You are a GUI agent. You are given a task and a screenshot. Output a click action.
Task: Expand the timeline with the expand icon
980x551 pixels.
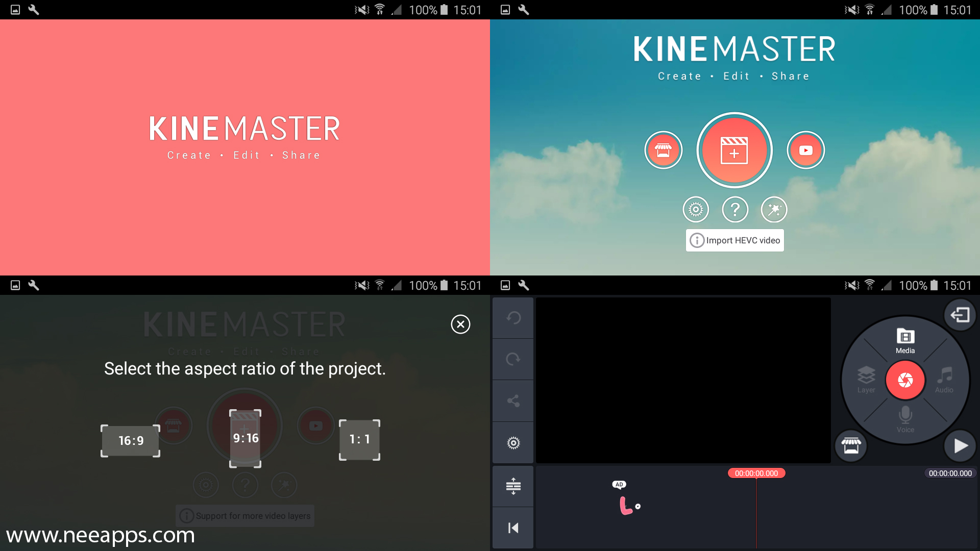pyautogui.click(x=513, y=486)
